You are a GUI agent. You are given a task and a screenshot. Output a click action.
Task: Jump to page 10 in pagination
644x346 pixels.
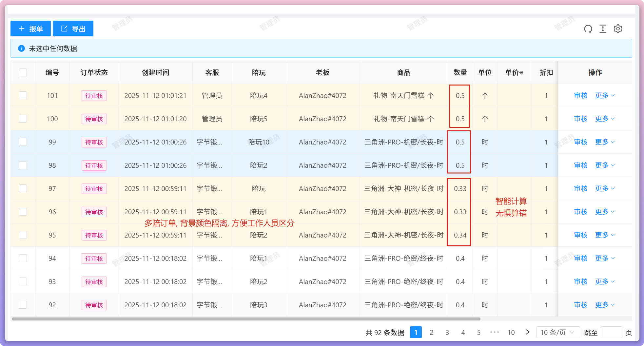(511, 332)
